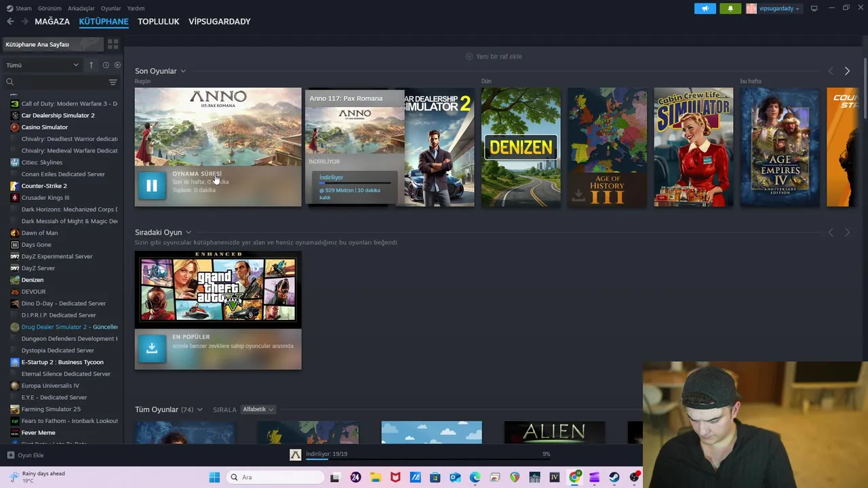This screenshot has height=488, width=868.
Task: Toggle recent-activity clock sort in sidebar
Action: point(106,65)
